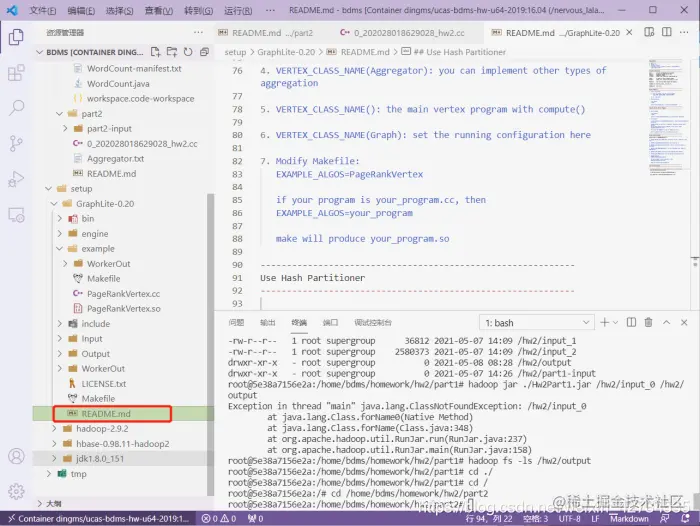Click the line 94 column 22 indicator

point(489,518)
